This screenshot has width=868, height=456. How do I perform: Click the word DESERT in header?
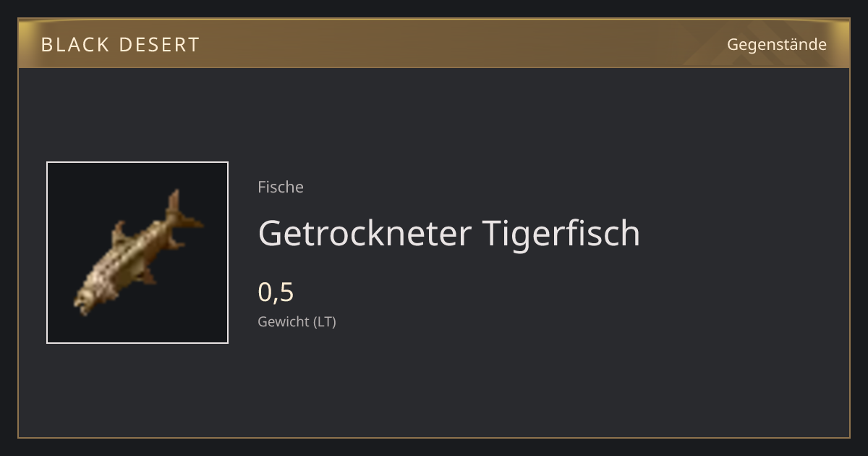point(158,45)
